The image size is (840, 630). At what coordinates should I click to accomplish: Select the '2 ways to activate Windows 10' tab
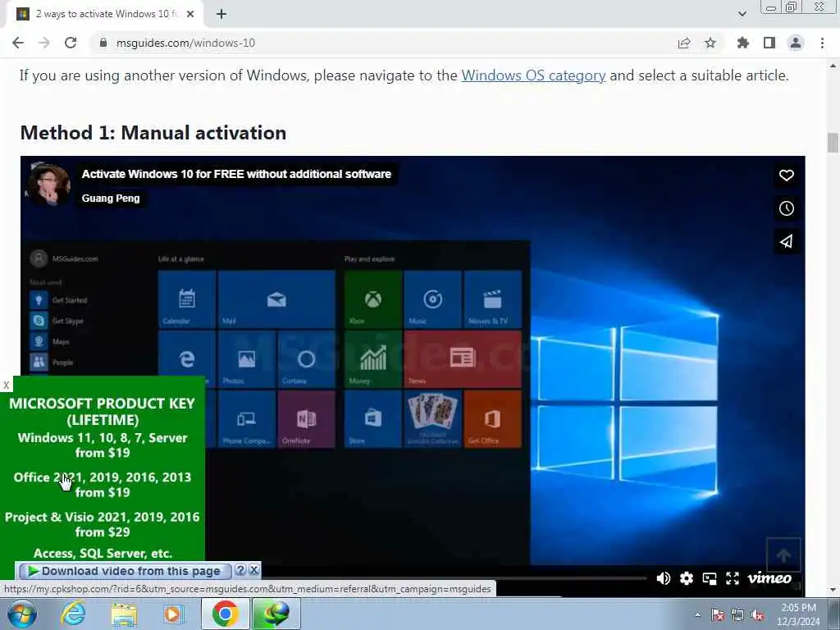click(104, 14)
